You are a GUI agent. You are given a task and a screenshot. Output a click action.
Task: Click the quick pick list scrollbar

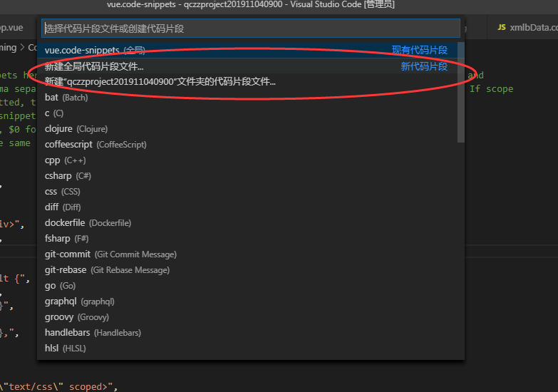pos(461,92)
